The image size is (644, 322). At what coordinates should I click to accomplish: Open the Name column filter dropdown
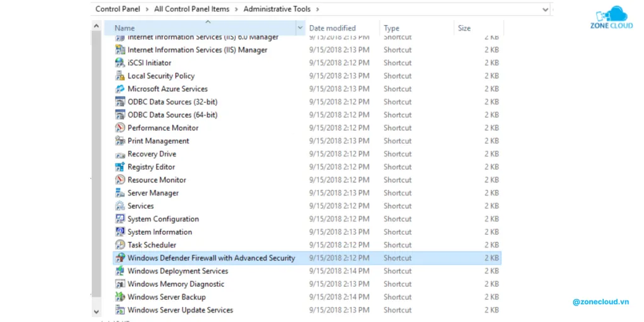pos(300,28)
